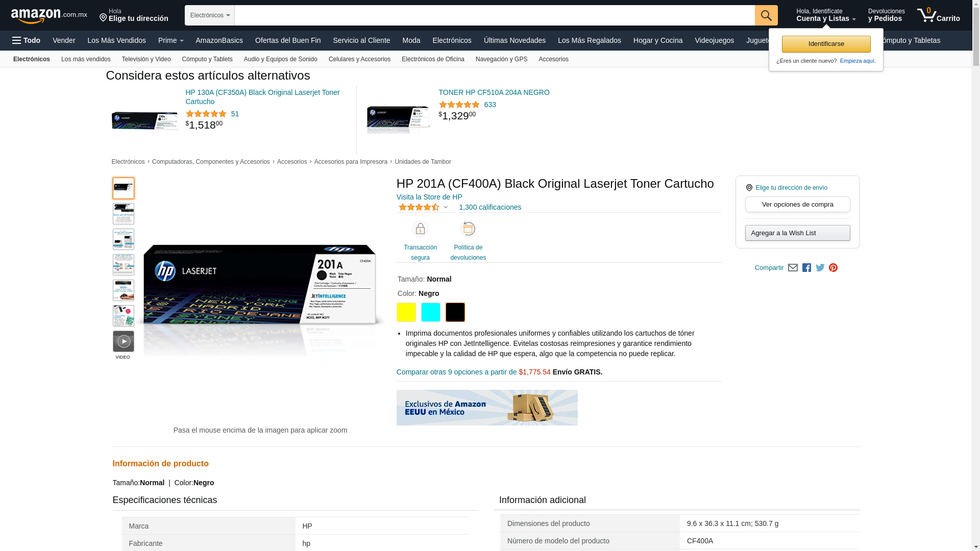Click the Identificarse sign-in button
980x551 pixels.
[x=826, y=44]
